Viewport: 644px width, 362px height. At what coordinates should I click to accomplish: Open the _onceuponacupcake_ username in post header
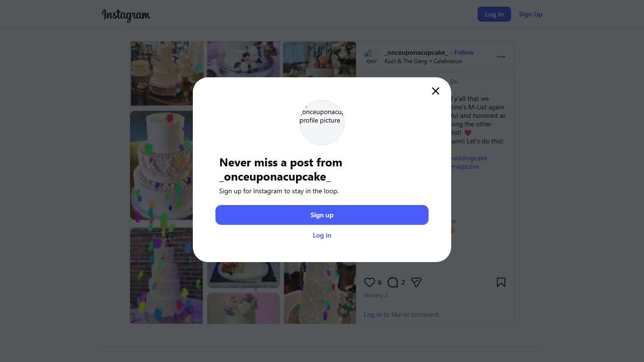(416, 52)
